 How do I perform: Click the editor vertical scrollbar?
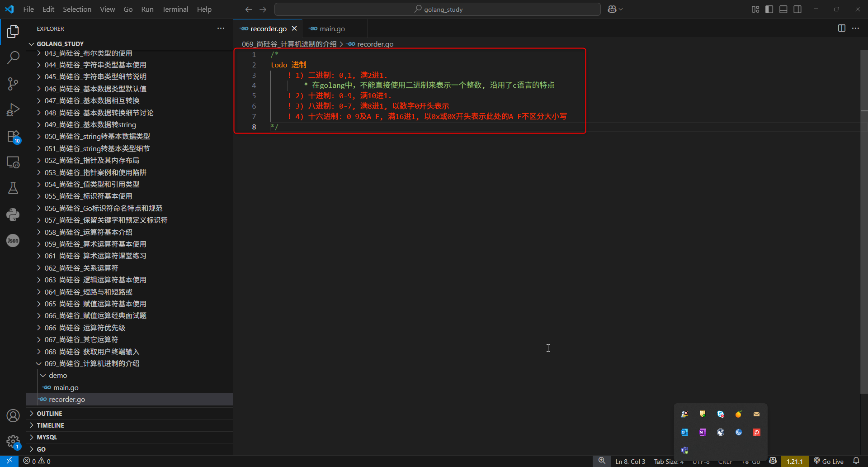coord(864,222)
